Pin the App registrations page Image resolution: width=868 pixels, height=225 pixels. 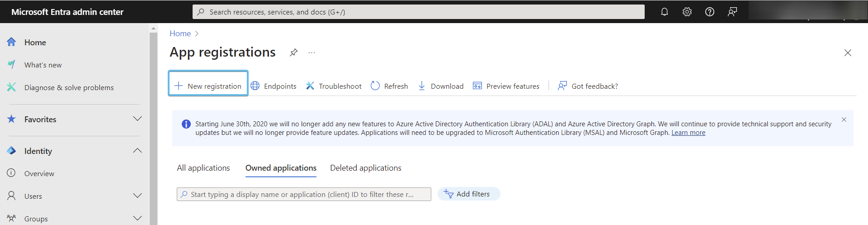click(x=293, y=53)
